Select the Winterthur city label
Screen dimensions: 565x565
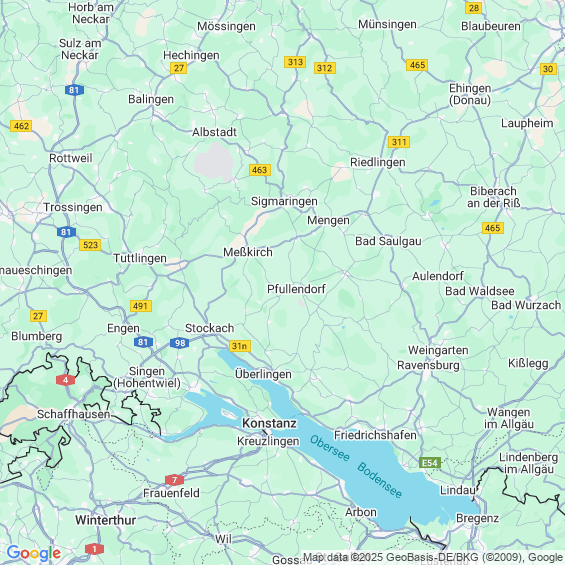click(106, 520)
